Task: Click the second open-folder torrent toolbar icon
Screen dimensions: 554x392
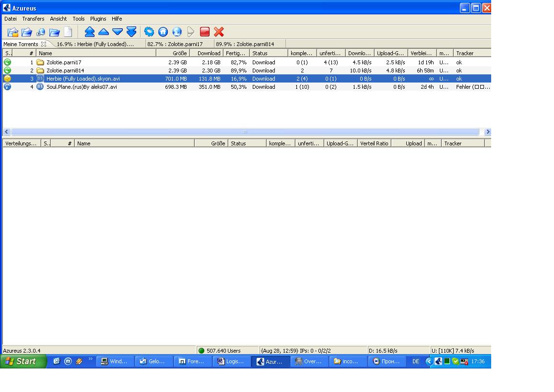Action: click(x=26, y=32)
